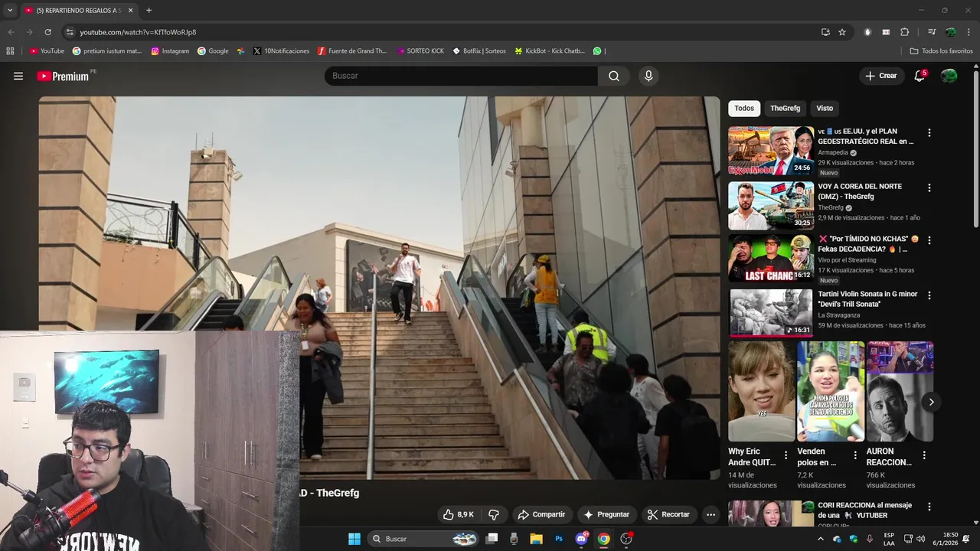Open Chrome media control icon
Viewport: 980px width, 551px height.
click(x=932, y=32)
